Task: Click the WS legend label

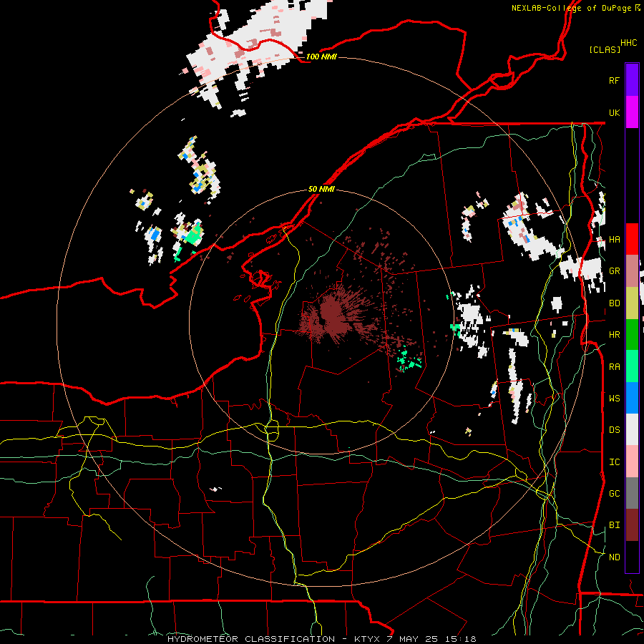Action: click(x=614, y=398)
